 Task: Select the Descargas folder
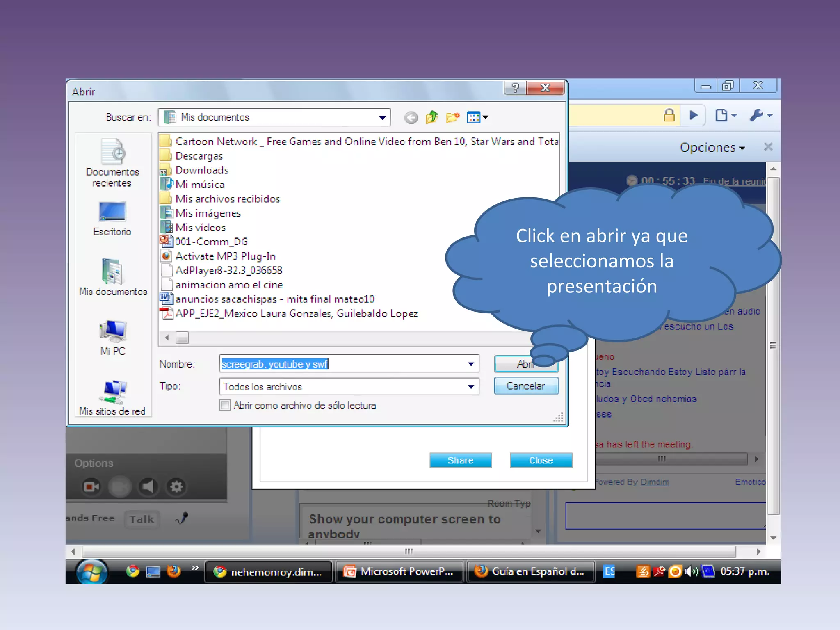pyautogui.click(x=192, y=156)
